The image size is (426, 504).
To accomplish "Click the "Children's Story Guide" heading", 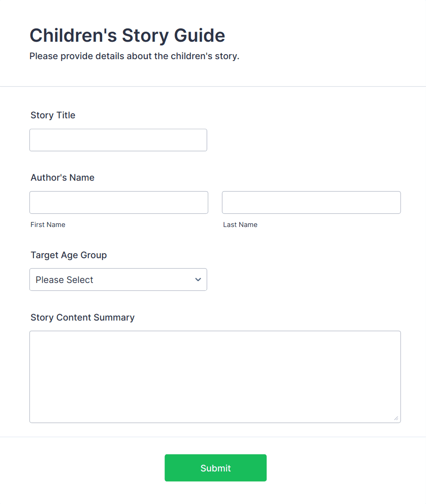I will tap(127, 35).
